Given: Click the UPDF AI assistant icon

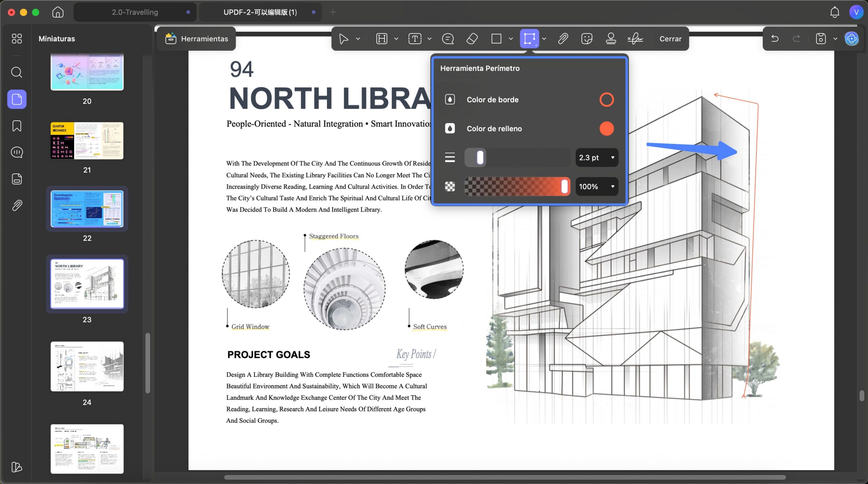Looking at the screenshot, I should tap(851, 39).
